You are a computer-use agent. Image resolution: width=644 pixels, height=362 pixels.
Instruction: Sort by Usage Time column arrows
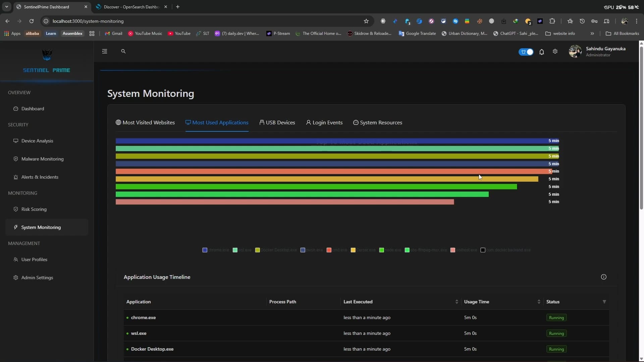pos(539,302)
